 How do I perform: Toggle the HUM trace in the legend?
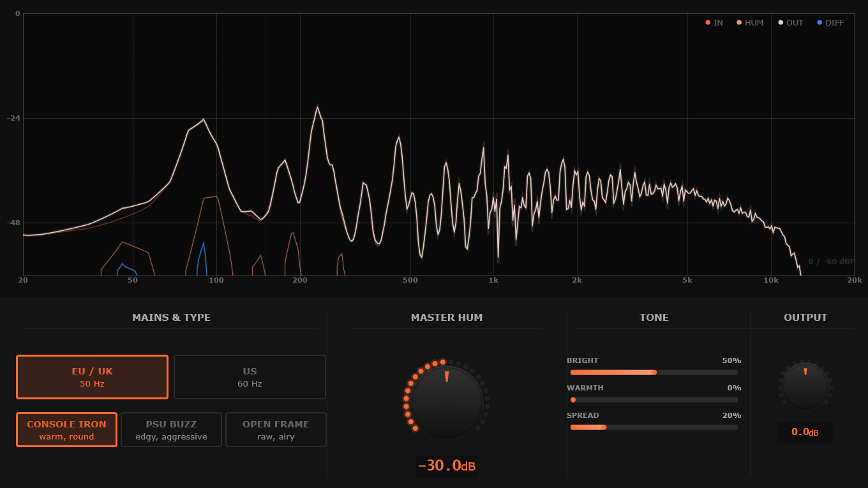[x=750, y=23]
